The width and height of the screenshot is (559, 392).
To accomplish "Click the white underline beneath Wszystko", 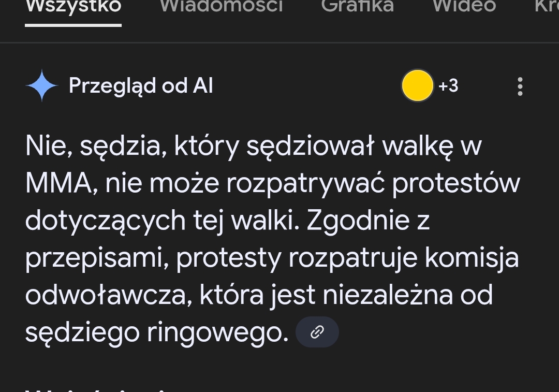I will (x=73, y=25).
